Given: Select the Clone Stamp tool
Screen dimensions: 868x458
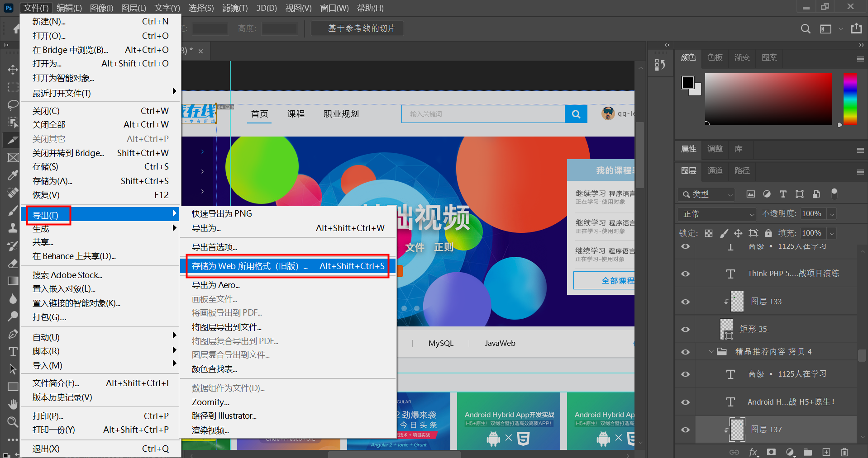Looking at the screenshot, I should point(13,228).
